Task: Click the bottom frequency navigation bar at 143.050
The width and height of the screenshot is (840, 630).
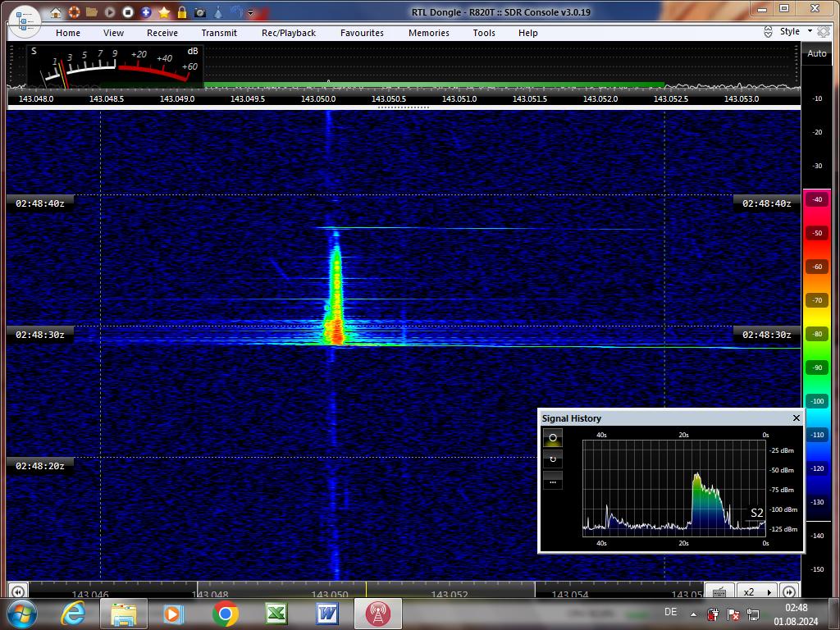Action: (330, 594)
